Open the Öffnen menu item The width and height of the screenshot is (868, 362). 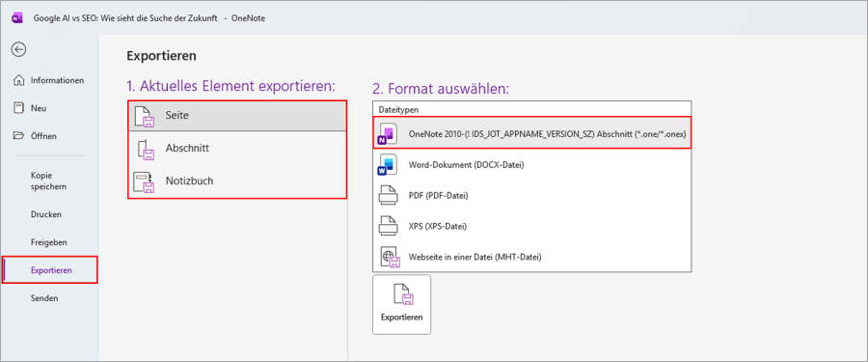pos(49,136)
